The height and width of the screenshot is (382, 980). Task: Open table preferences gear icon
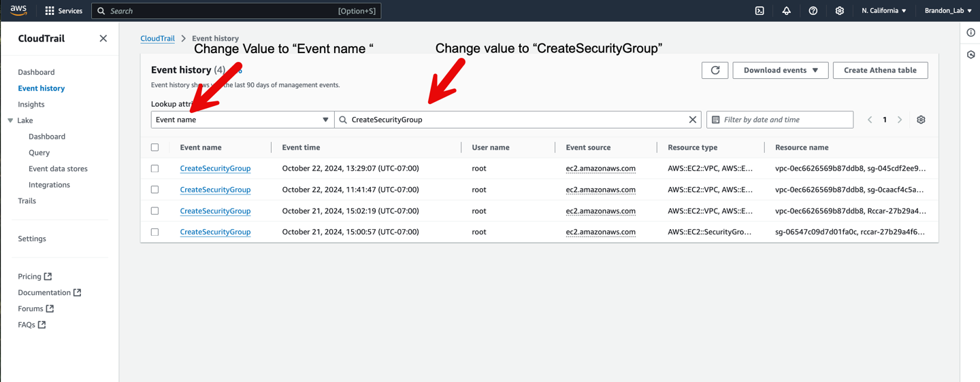921,120
